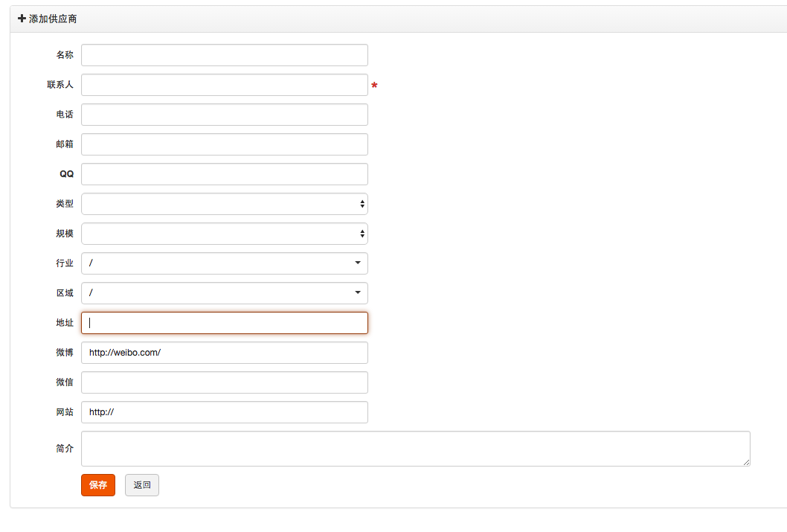Click the 规模 select arrows
Screen dimensions: 787x532
[362, 234]
